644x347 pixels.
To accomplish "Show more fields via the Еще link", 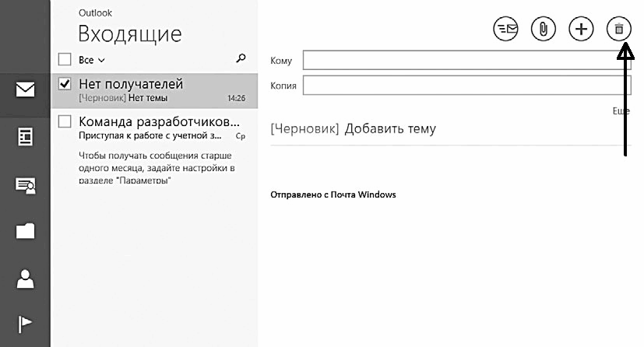I will (x=621, y=110).
